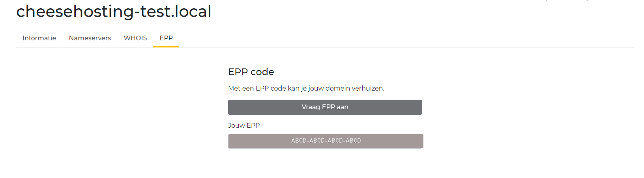Click the EPP code section heading
Screen dimensions: 644x178
click(x=251, y=72)
